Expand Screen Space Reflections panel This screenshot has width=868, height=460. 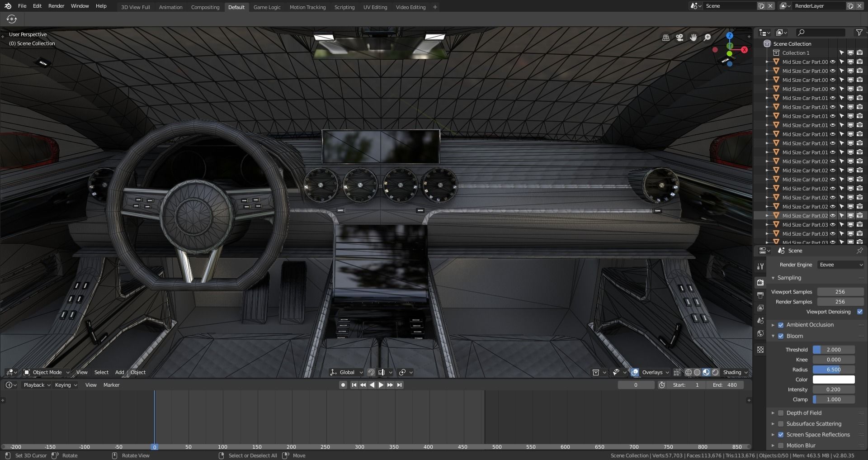tap(773, 435)
